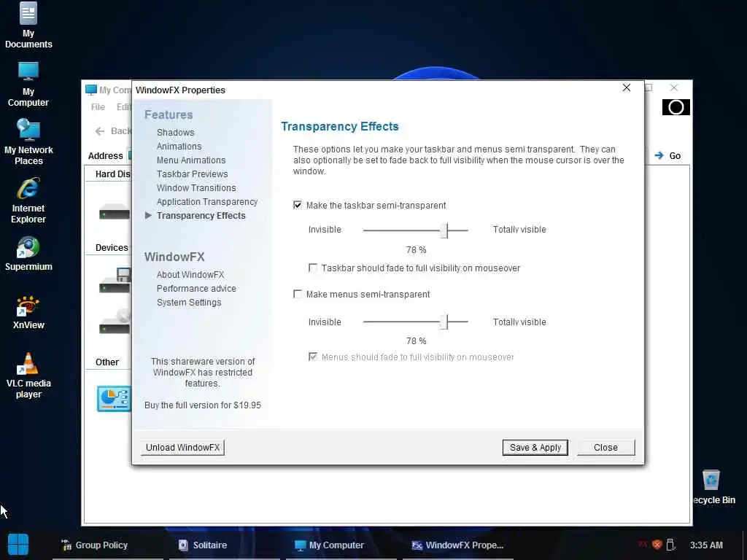Image resolution: width=747 pixels, height=560 pixels.
Task: Toggle Menus should fade on mouseover checkbox
Action: pos(313,357)
